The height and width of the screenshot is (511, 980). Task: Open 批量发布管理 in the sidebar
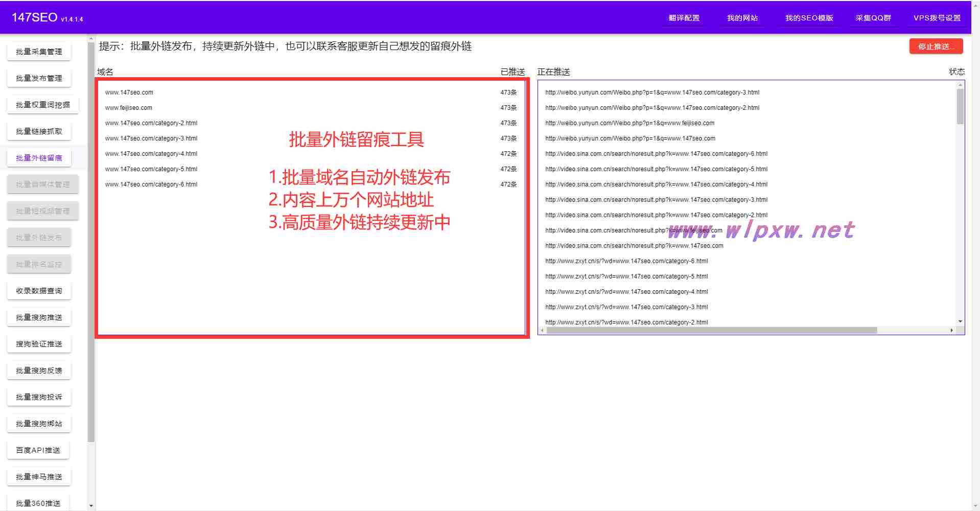[39, 78]
